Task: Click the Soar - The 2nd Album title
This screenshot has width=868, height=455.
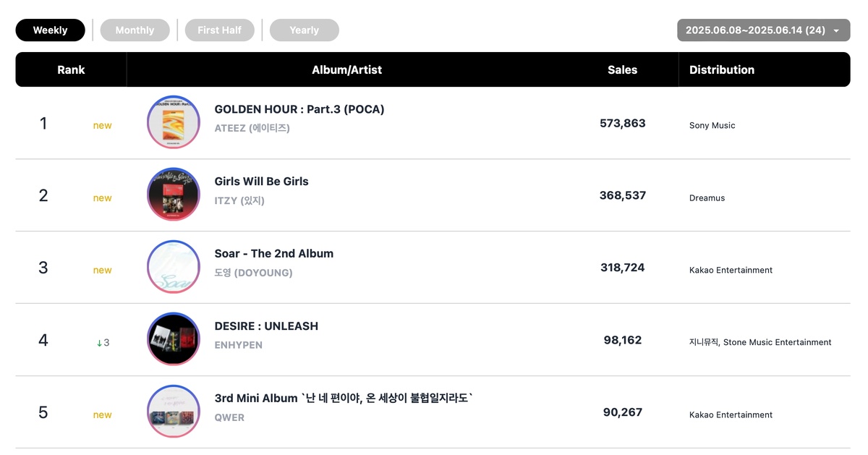Action: click(x=274, y=254)
